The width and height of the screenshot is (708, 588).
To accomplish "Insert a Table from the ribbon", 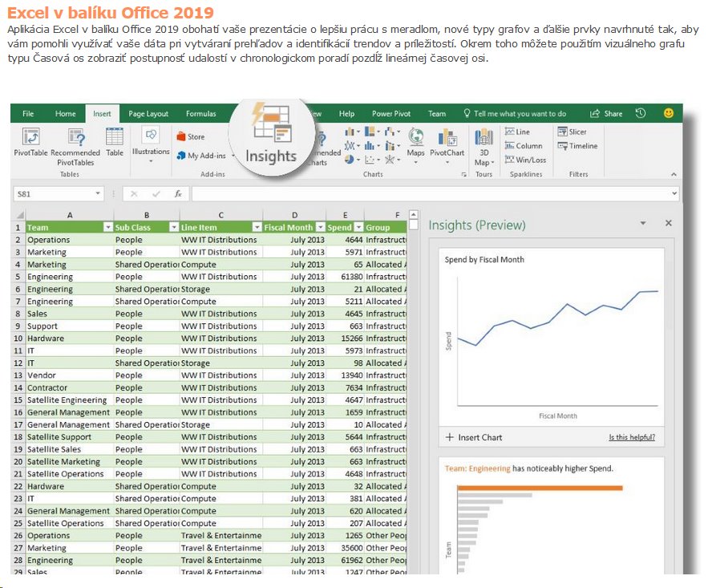I will click(115, 137).
